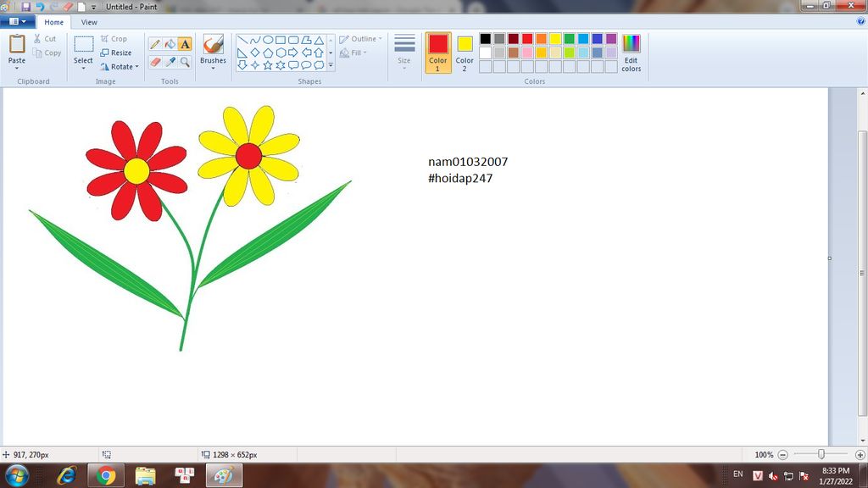Image resolution: width=868 pixels, height=488 pixels.
Task: Choose the Rectangle shape
Action: click(281, 40)
